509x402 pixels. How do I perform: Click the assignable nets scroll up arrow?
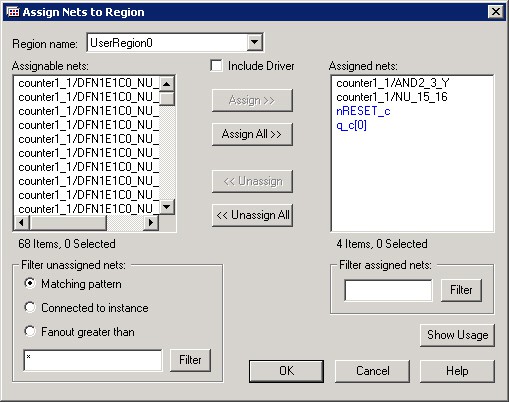coord(167,84)
